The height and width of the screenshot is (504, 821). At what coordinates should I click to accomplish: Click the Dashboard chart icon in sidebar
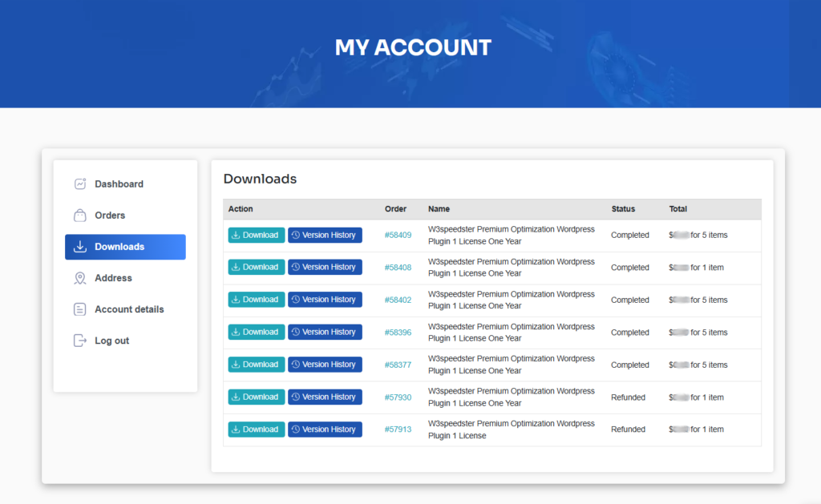point(79,183)
